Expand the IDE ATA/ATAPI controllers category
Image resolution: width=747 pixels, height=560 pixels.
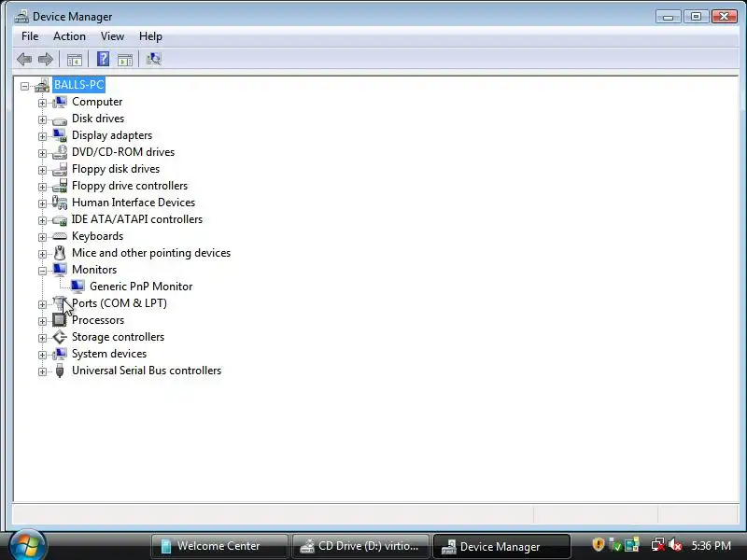coord(42,220)
